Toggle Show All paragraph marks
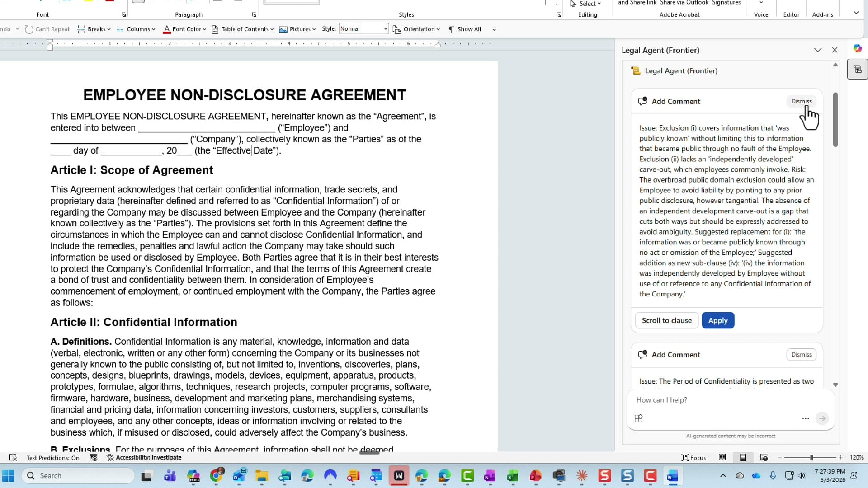This screenshot has height=488, width=868. pos(465,29)
